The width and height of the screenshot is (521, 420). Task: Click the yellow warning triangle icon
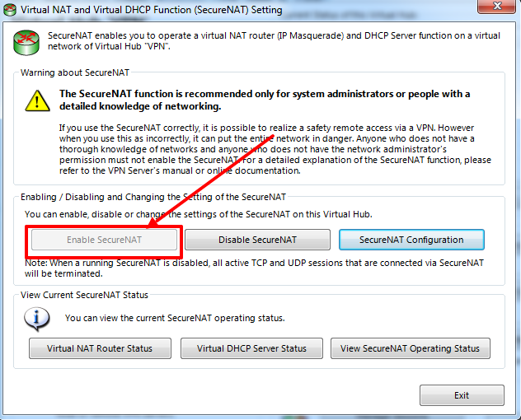(36, 100)
